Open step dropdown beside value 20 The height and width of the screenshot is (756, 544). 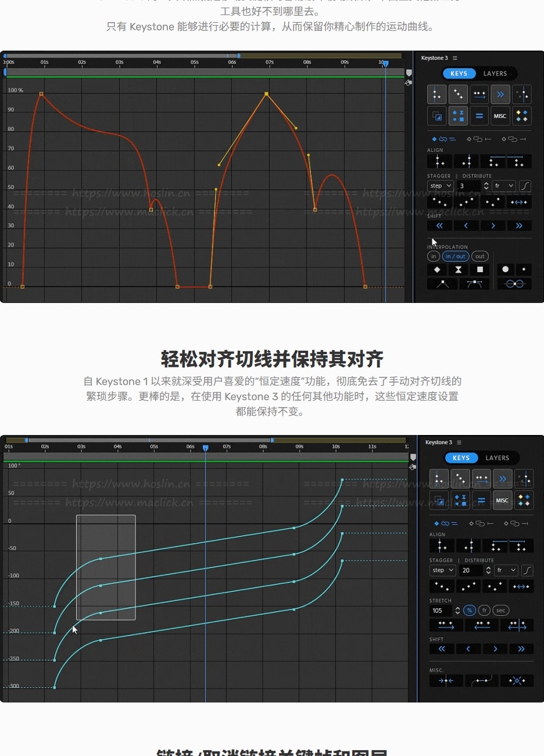pos(443,570)
